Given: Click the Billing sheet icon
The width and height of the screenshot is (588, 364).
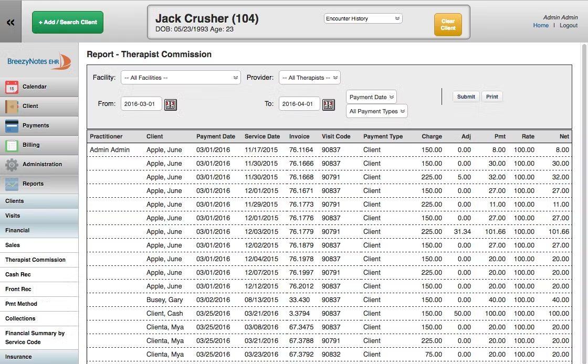Looking at the screenshot, I should pos(12,145).
